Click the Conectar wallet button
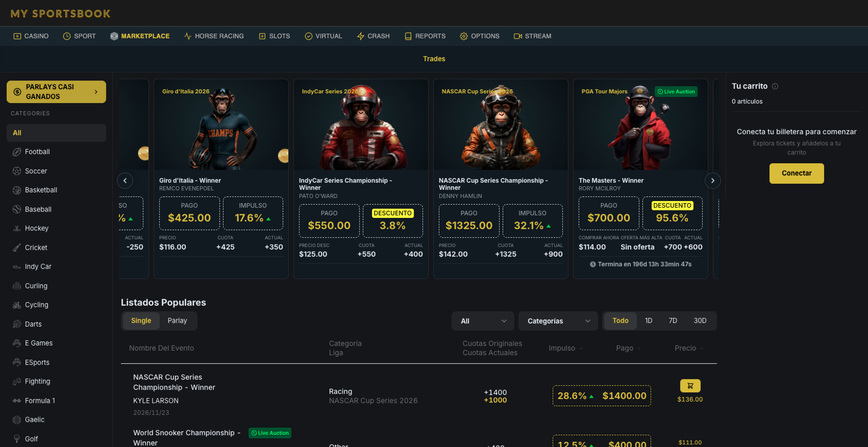 click(797, 173)
